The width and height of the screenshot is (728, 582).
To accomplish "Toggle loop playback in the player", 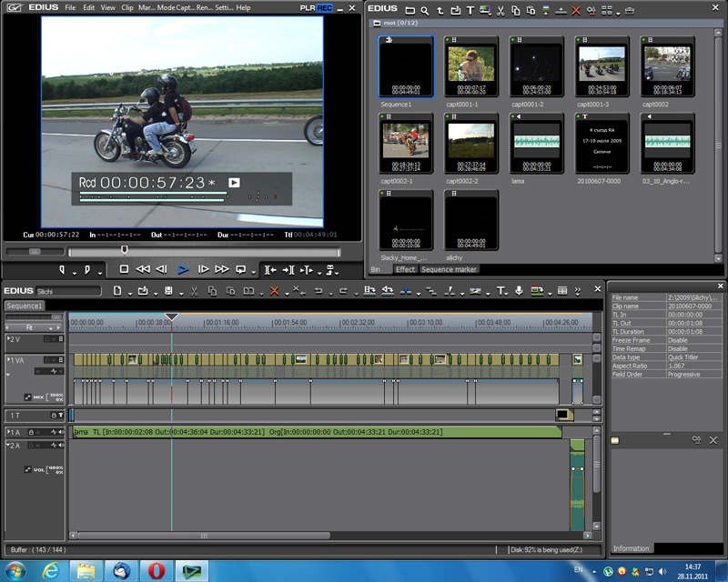I will (x=240, y=269).
